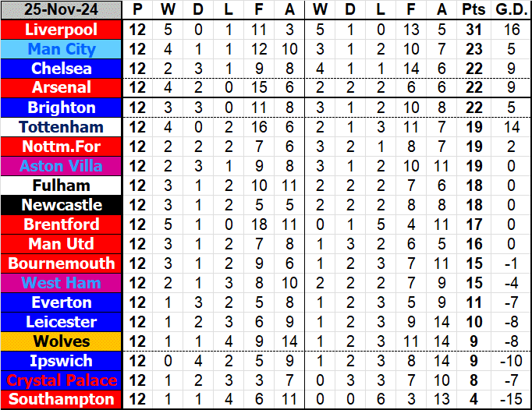
Task: Click the 25-Nov-24 date header cell
Action: tap(62, 11)
